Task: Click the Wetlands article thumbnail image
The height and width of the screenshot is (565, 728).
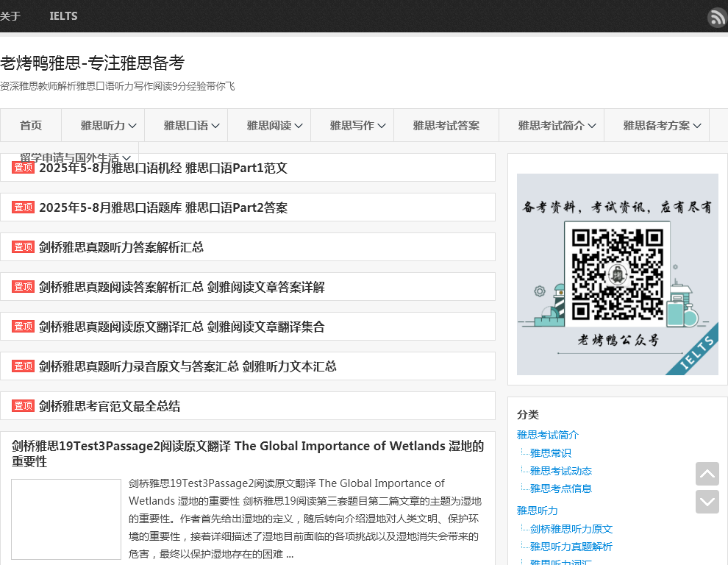Action: (x=66, y=519)
